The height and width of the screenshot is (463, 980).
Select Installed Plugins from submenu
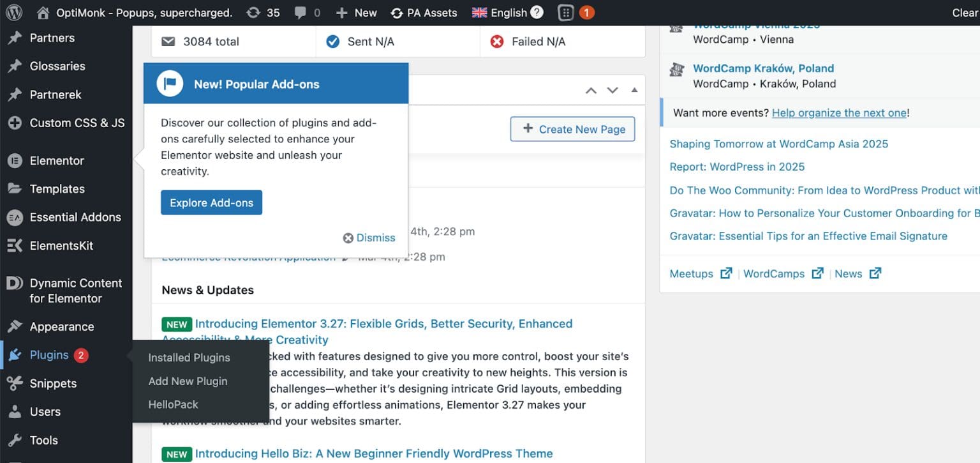click(x=189, y=358)
